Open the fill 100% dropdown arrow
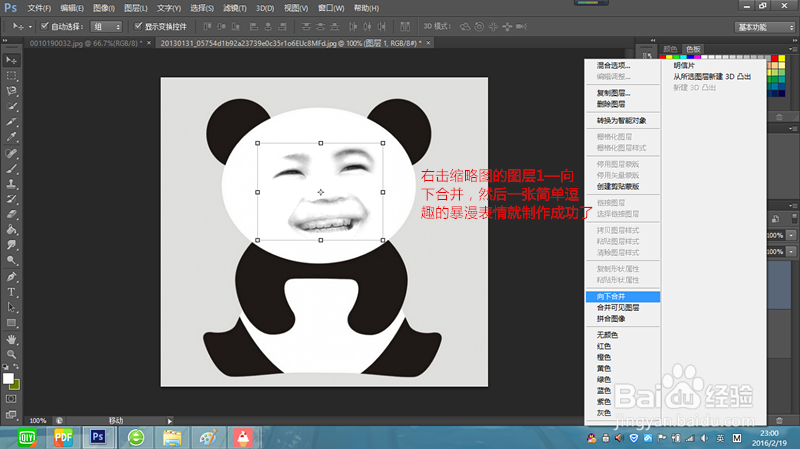 tap(791, 252)
